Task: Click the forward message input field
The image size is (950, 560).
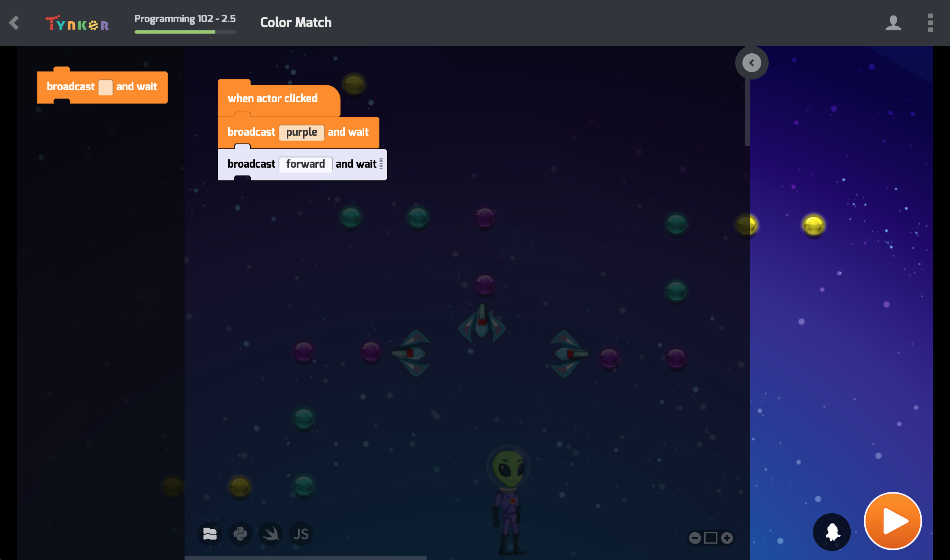Action: pyautogui.click(x=305, y=164)
